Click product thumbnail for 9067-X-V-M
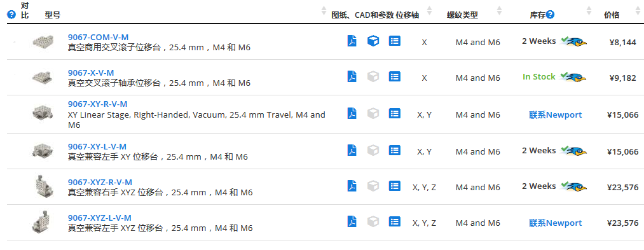This screenshot has width=644, height=250. point(43,77)
